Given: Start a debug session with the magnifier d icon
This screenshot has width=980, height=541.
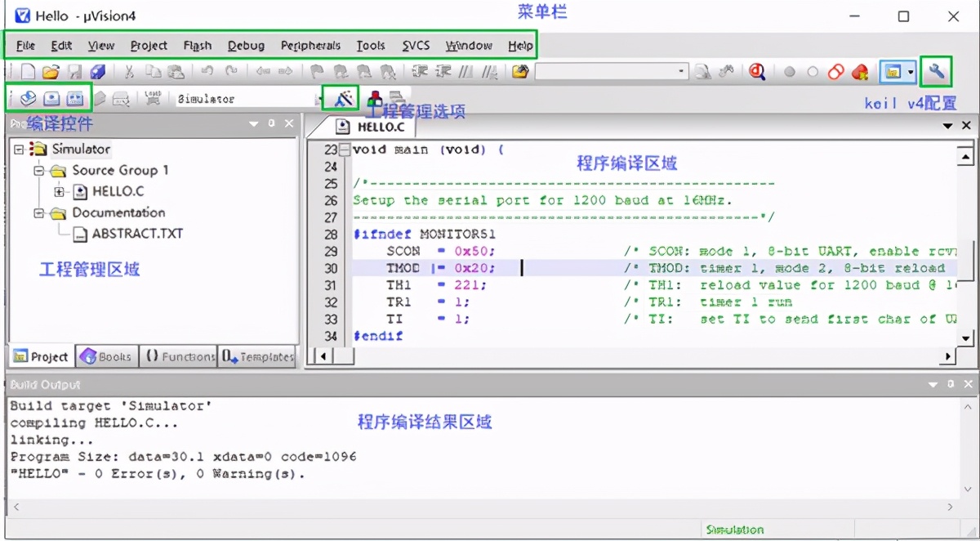Looking at the screenshot, I should [757, 72].
